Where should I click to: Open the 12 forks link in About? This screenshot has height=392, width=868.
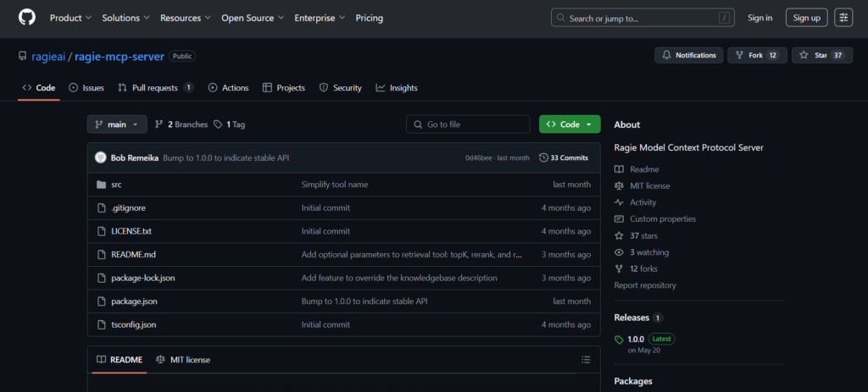[x=636, y=268]
